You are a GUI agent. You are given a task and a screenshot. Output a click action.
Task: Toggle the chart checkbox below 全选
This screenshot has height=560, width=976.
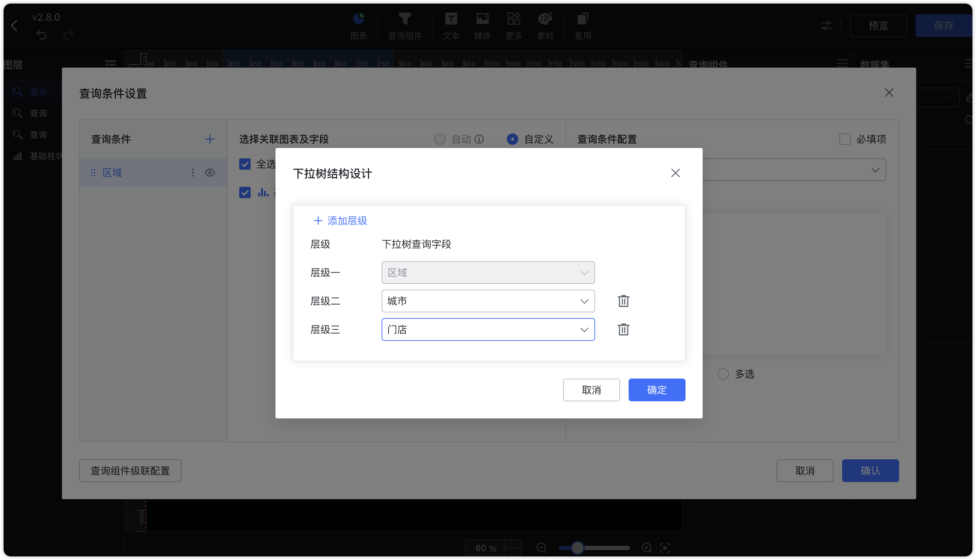[245, 192]
